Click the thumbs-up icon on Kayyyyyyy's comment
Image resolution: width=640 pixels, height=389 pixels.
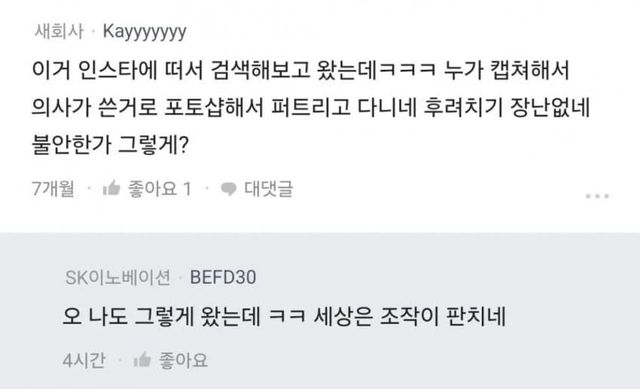(x=111, y=189)
